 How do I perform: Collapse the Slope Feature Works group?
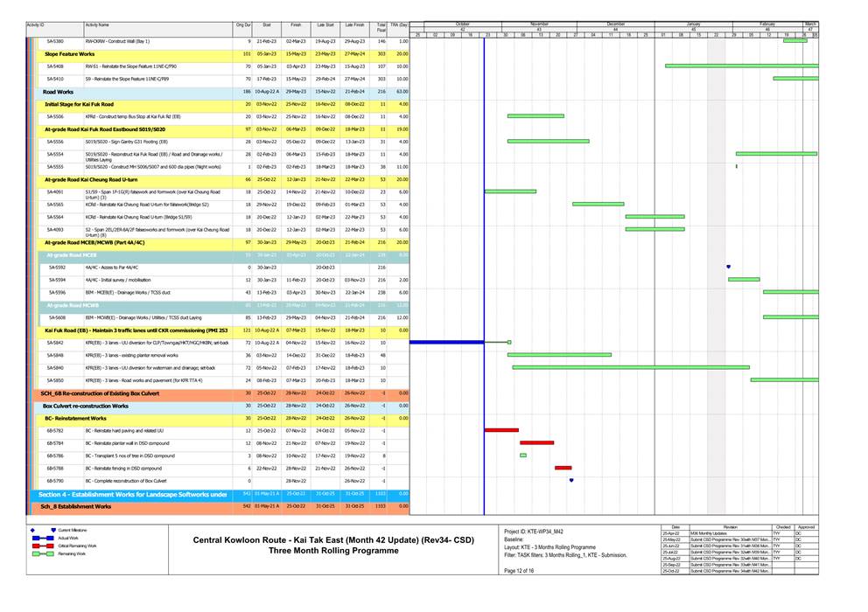click(70, 54)
